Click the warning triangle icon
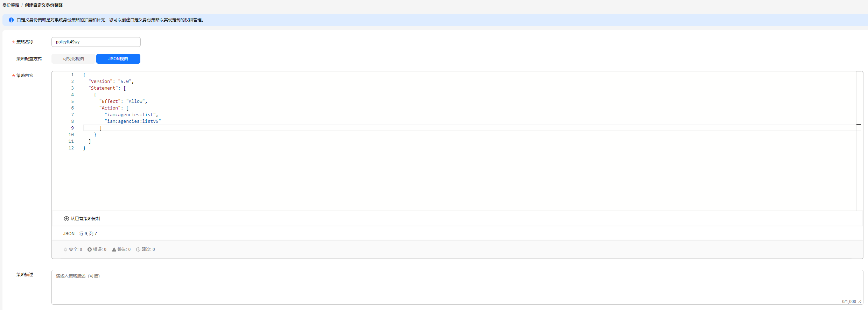 (114, 249)
